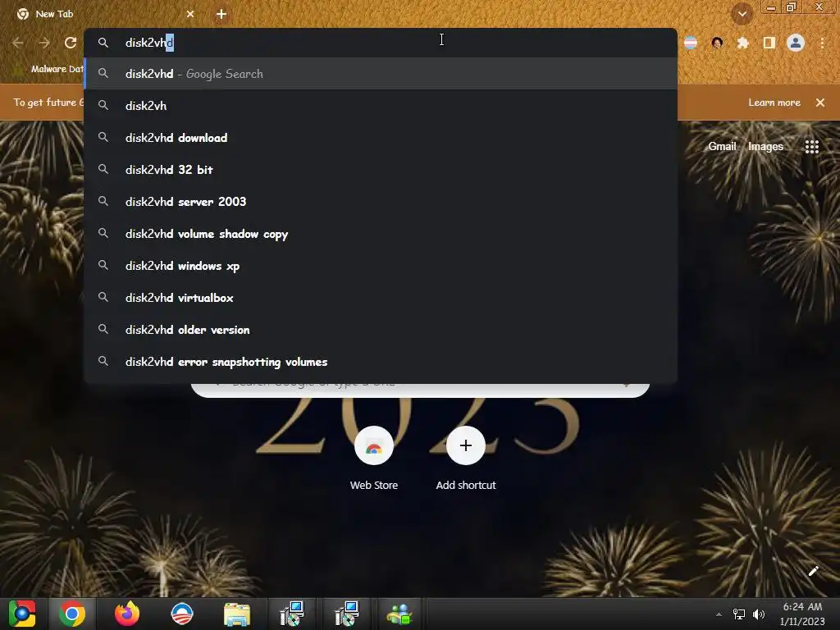840x630 pixels.
Task: Select 'disk2vhd error snapshotting volumes' suggestion
Action: pyautogui.click(x=381, y=362)
